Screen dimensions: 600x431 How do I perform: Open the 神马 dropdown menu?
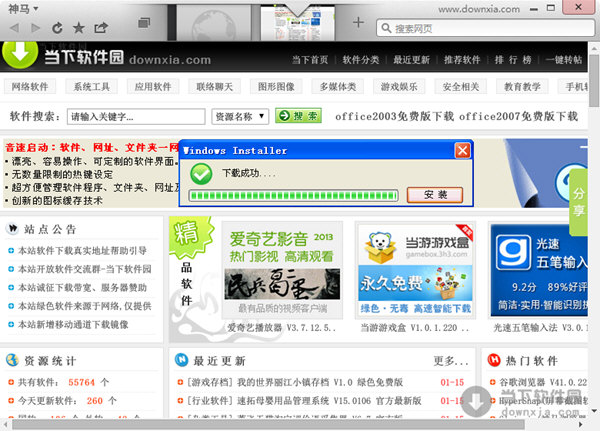tap(23, 8)
